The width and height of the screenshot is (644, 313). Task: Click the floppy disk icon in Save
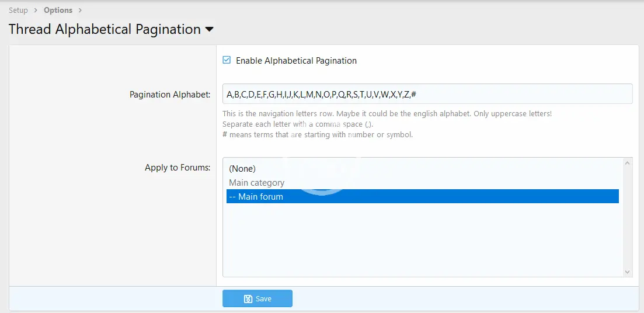[x=248, y=299]
